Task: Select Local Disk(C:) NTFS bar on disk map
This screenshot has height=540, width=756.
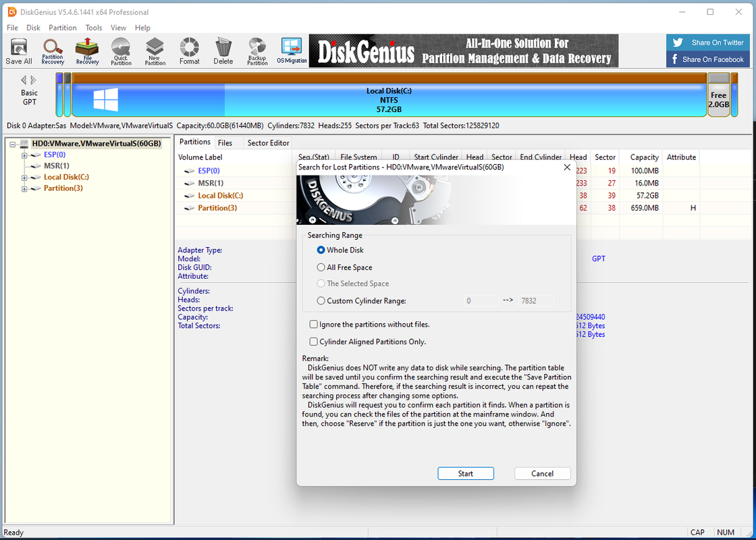Action: pos(389,95)
